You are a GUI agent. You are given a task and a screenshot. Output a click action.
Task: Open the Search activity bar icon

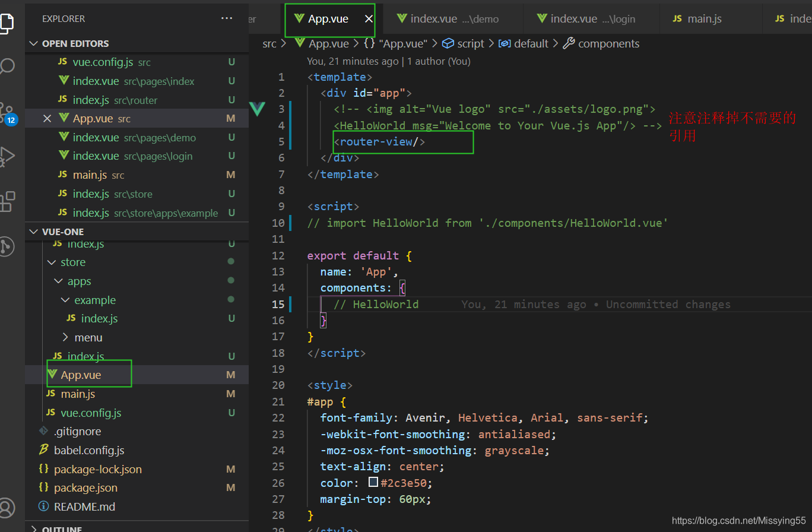(x=7, y=65)
